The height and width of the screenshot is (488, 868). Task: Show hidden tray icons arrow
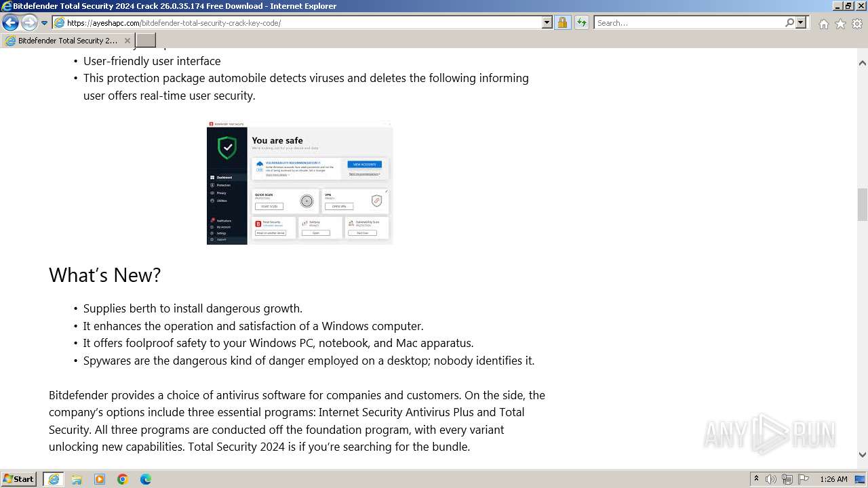(756, 479)
